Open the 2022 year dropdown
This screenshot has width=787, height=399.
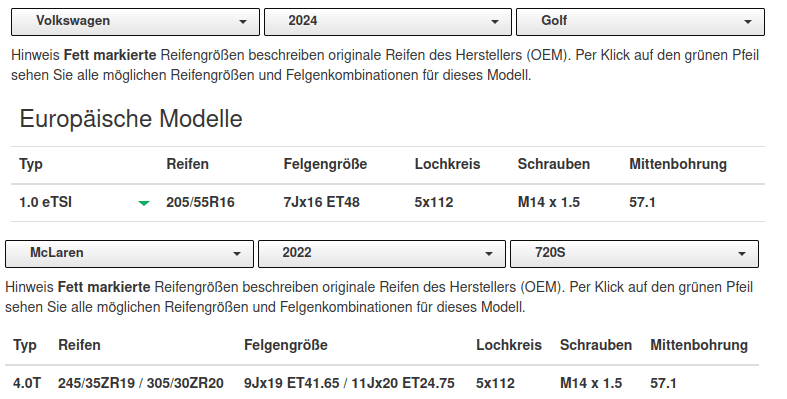[381, 253]
